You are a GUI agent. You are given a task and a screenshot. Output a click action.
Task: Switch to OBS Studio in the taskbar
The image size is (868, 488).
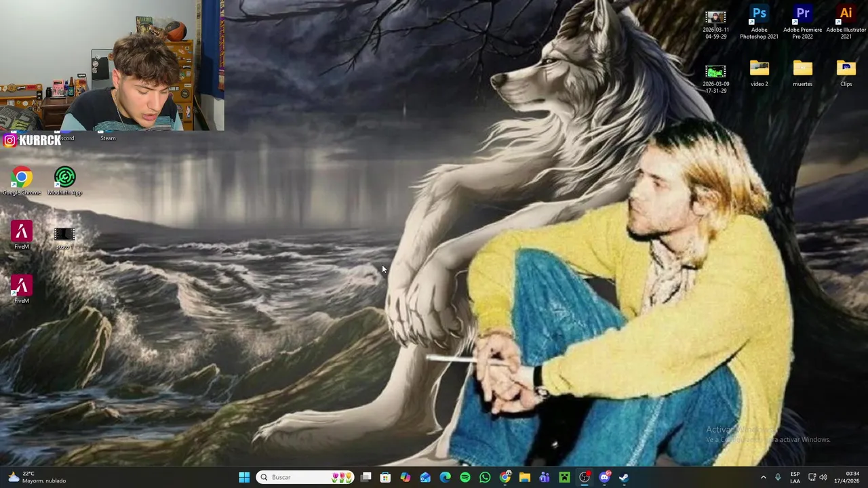(x=585, y=477)
